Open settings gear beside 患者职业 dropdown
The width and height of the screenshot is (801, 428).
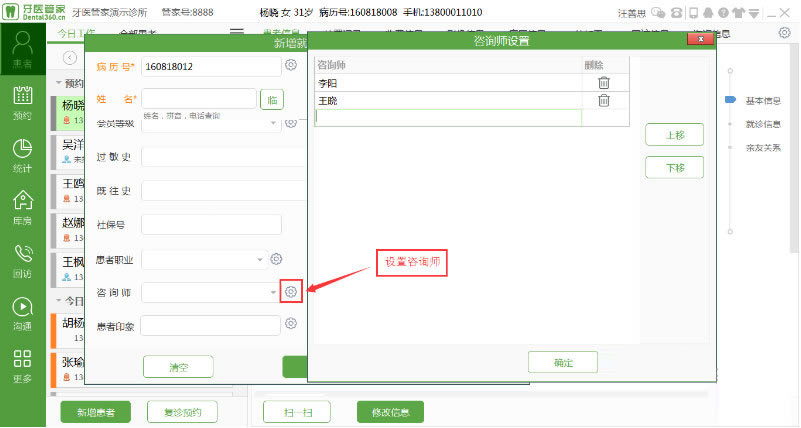point(276,259)
